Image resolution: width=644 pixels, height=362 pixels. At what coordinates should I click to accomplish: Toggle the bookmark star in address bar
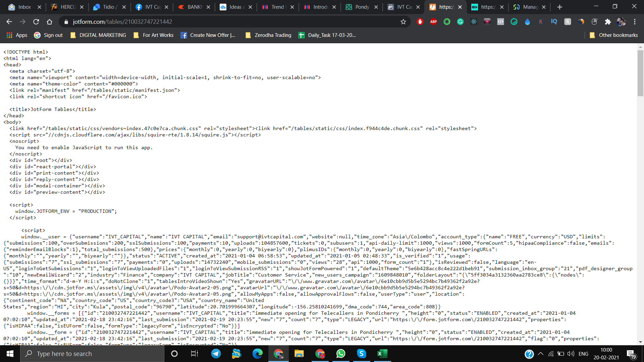coord(403,21)
